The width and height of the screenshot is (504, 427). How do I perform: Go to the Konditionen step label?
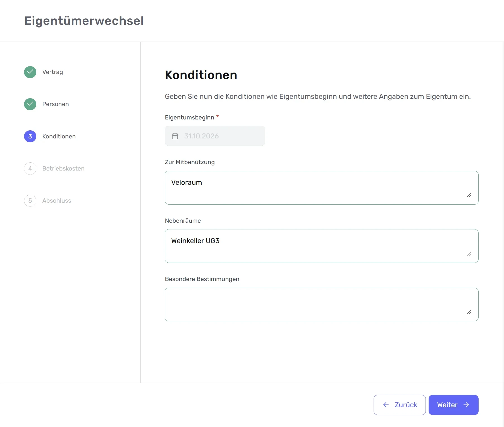[59, 136]
